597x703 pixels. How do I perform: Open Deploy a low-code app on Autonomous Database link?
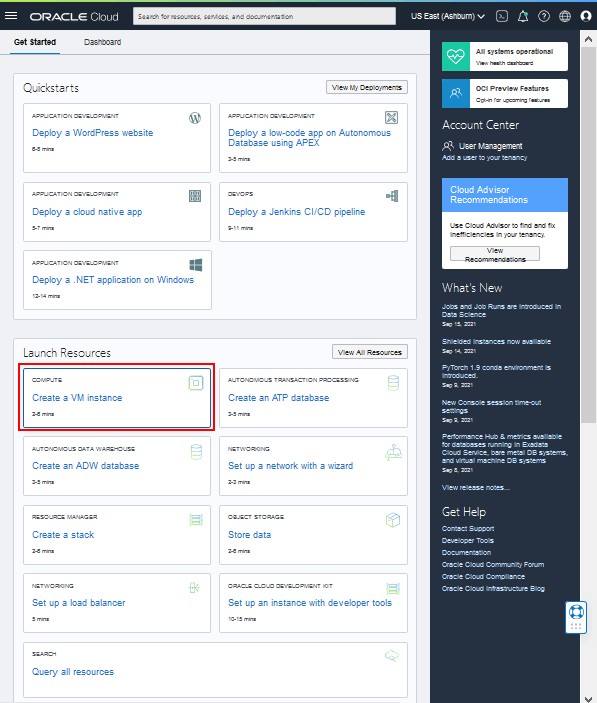pos(310,138)
